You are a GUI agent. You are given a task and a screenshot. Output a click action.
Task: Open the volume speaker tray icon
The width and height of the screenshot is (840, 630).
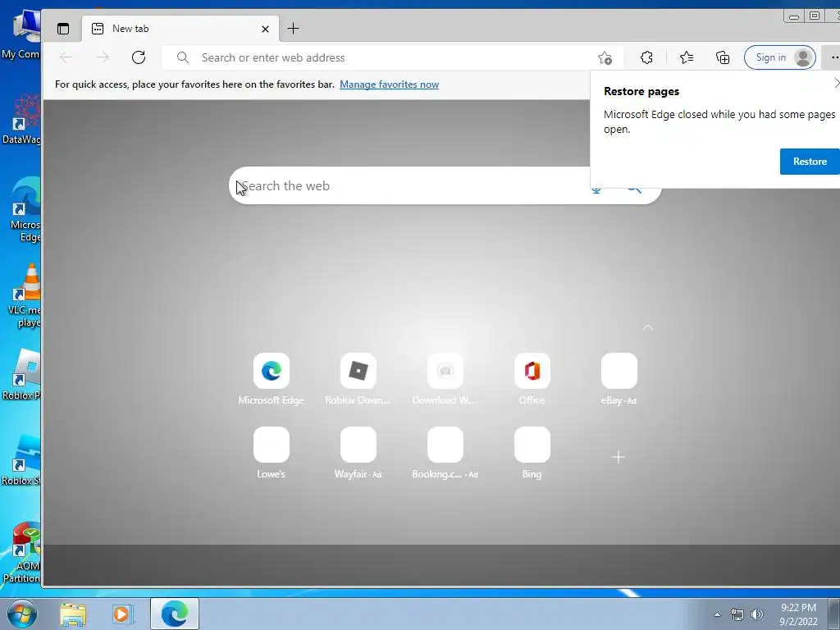click(x=757, y=614)
